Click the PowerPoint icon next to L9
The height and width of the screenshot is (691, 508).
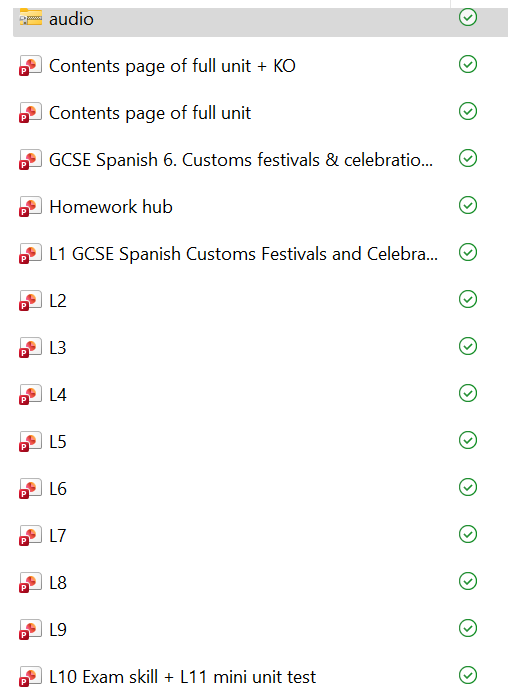tap(30, 630)
